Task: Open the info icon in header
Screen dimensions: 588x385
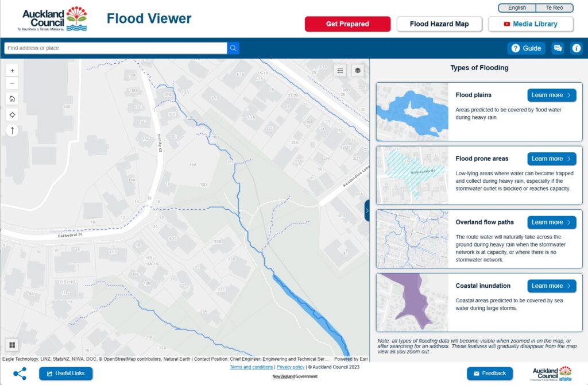Action: [577, 48]
